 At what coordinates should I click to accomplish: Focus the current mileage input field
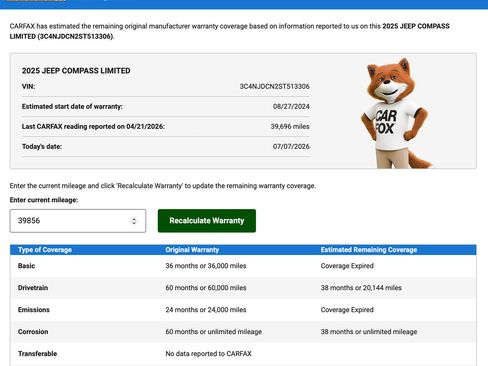coord(78,221)
